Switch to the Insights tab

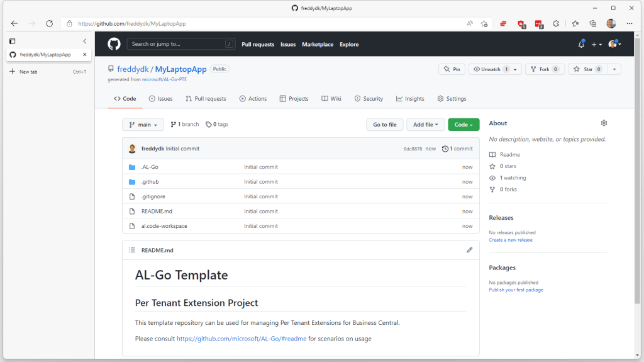click(410, 99)
